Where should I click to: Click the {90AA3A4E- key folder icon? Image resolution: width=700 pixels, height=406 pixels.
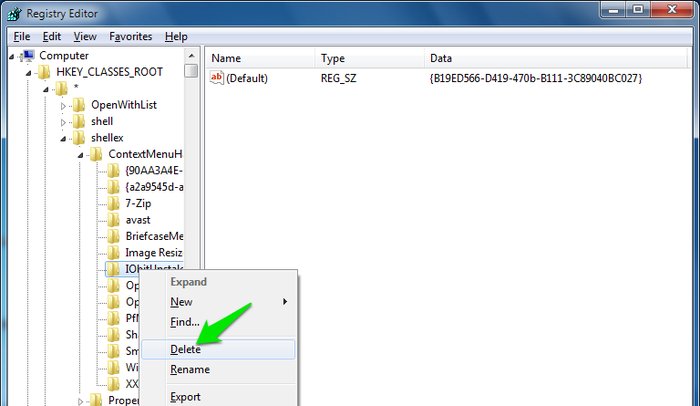click(113, 171)
